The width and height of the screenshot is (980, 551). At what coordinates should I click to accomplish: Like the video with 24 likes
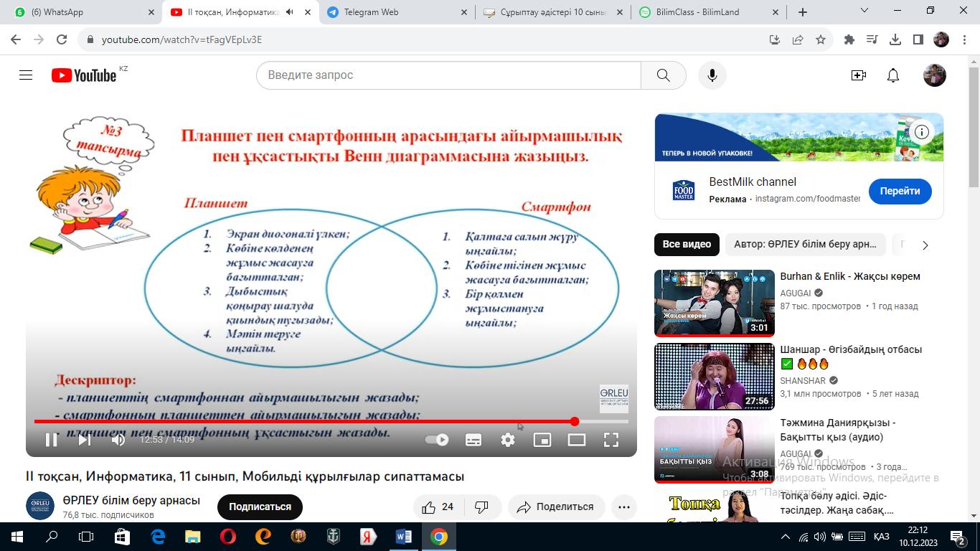tap(438, 507)
